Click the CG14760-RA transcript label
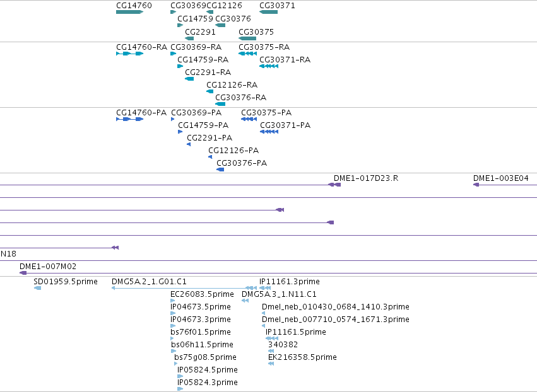The width and height of the screenshot is (537, 392). (x=141, y=47)
